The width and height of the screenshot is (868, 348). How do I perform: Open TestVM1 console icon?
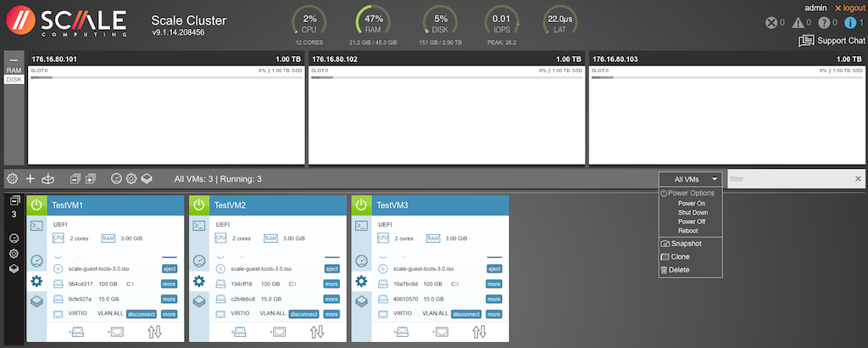point(36,227)
